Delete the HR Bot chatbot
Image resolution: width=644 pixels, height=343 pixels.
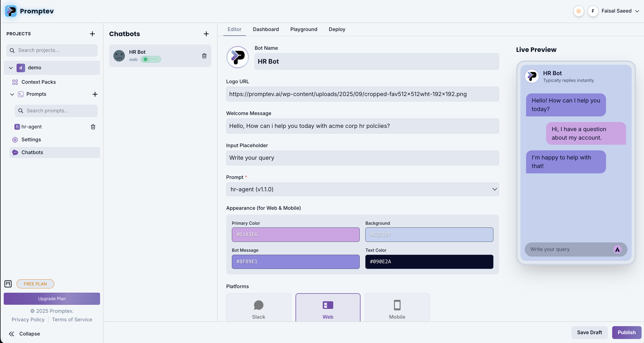204,56
